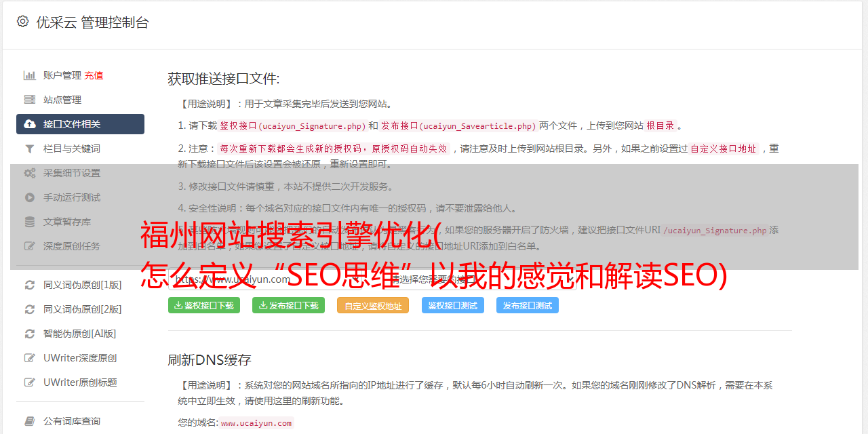Click the 刷新DNS缓存 heading

(x=210, y=360)
